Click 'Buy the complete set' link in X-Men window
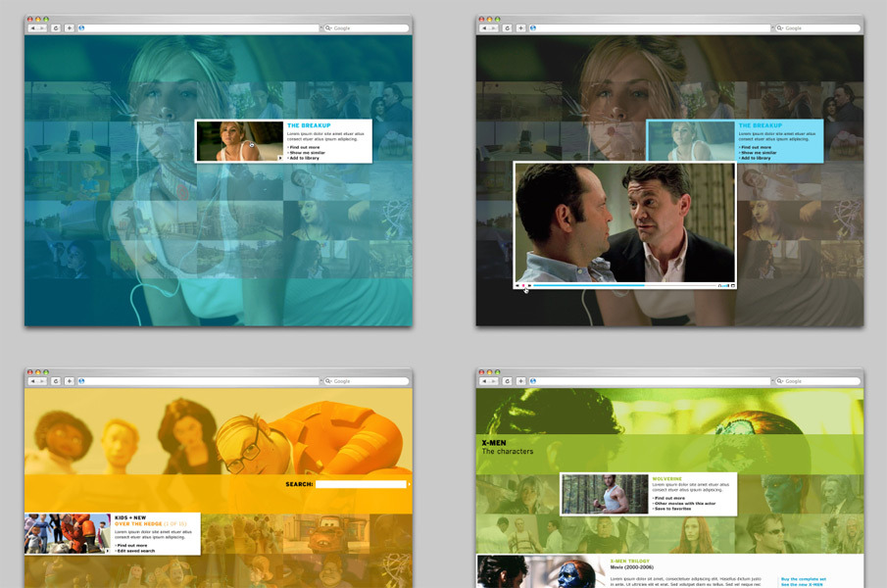The width and height of the screenshot is (887, 588). pos(804,579)
